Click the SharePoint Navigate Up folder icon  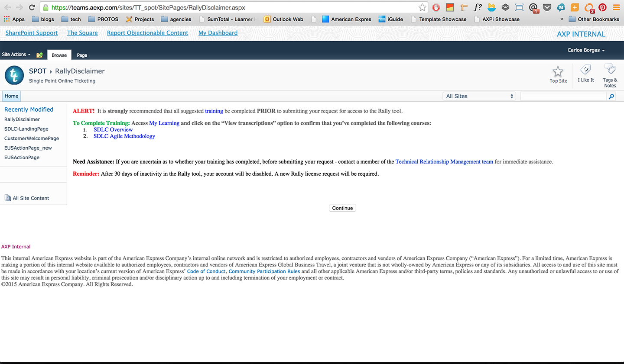click(x=39, y=55)
